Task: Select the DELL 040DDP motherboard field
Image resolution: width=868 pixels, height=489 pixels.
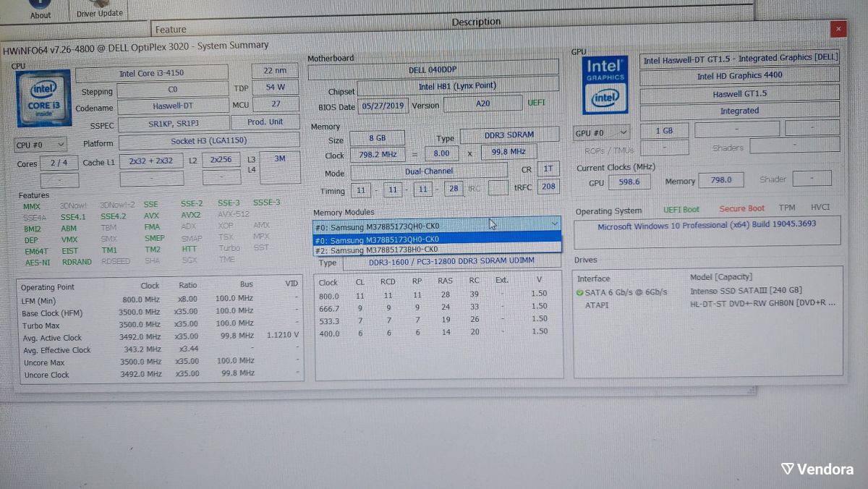Action: (x=433, y=70)
